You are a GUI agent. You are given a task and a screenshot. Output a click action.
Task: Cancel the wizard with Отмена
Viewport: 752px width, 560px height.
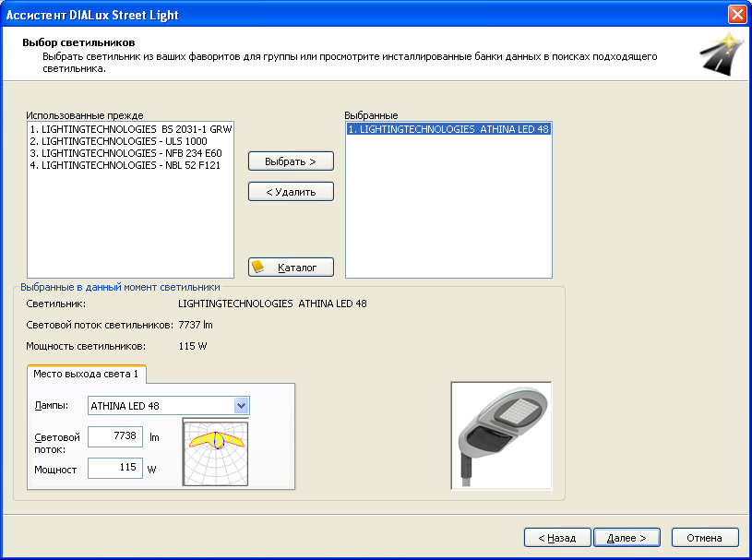[x=705, y=538]
